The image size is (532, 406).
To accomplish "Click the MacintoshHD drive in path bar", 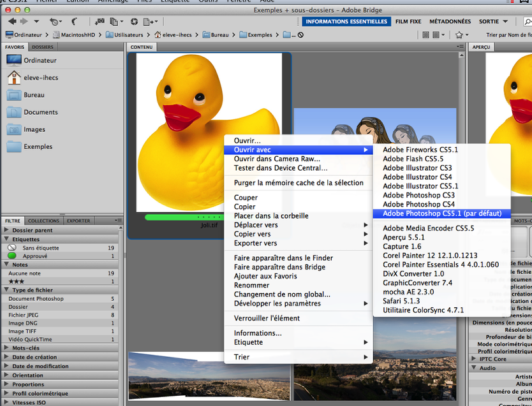I will coord(74,34).
